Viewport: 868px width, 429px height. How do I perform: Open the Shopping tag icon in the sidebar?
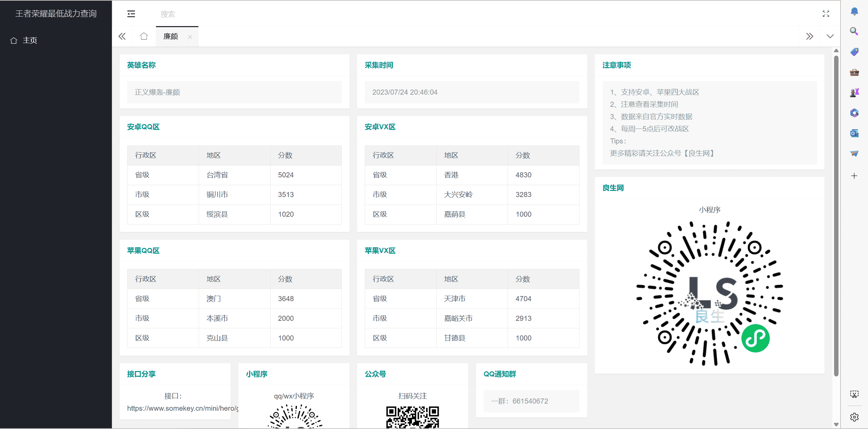(854, 52)
